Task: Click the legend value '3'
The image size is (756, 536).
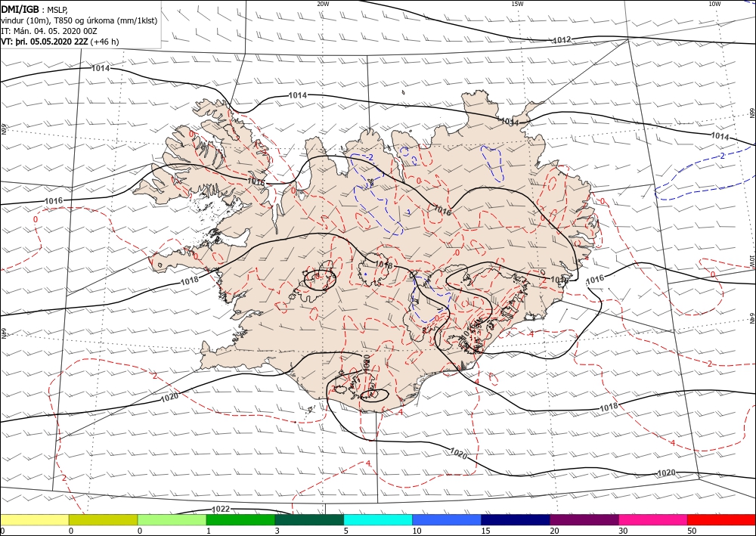Action: (277, 531)
